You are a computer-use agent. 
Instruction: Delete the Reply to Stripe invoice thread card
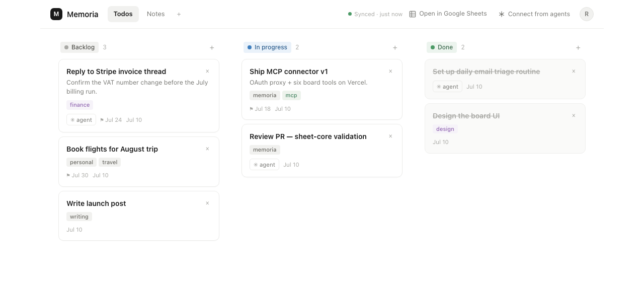207,72
